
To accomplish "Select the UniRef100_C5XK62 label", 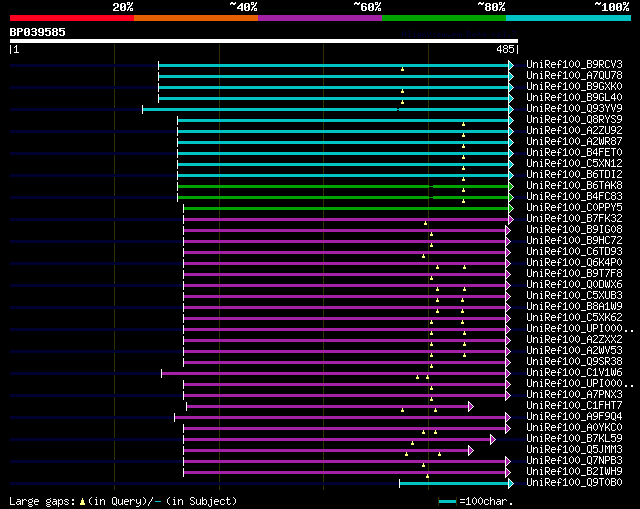I will 574,318.
